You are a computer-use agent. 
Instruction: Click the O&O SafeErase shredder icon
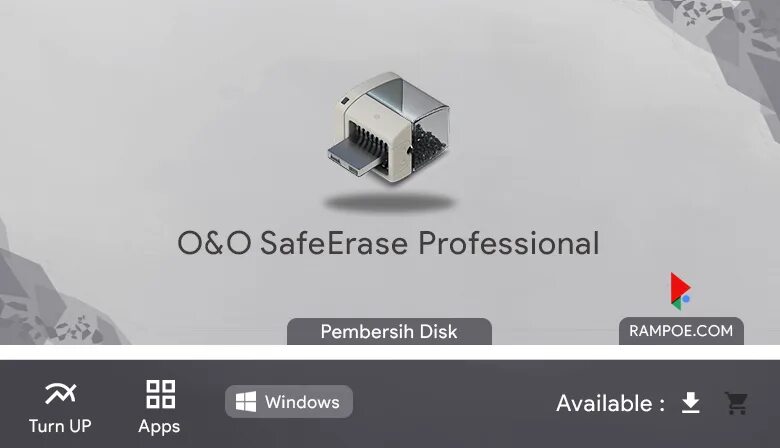389,128
